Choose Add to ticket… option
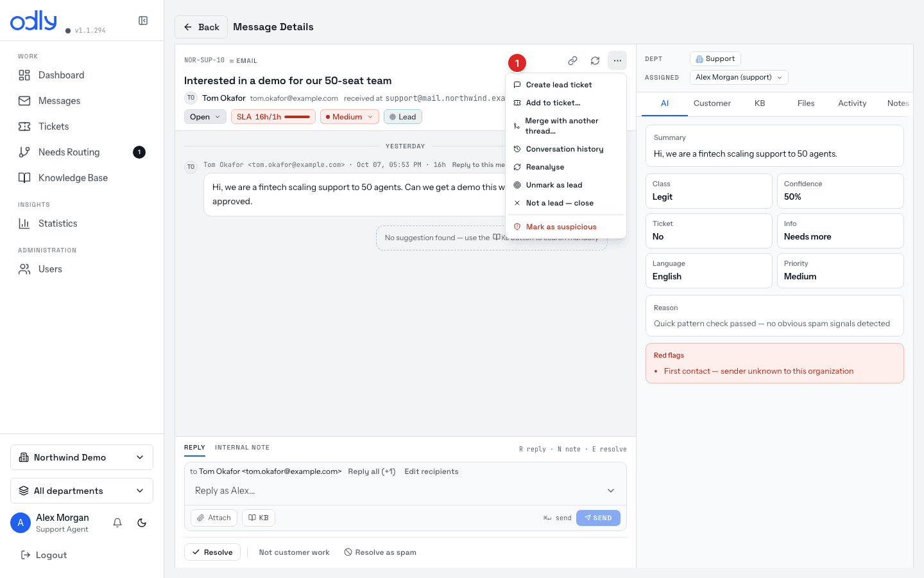The height and width of the screenshot is (578, 924). [566, 103]
